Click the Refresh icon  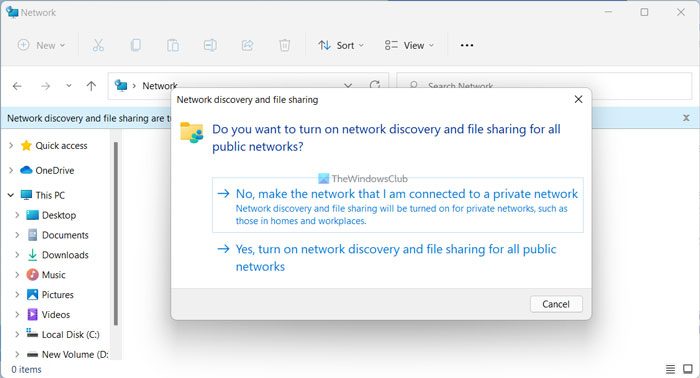[x=375, y=84]
